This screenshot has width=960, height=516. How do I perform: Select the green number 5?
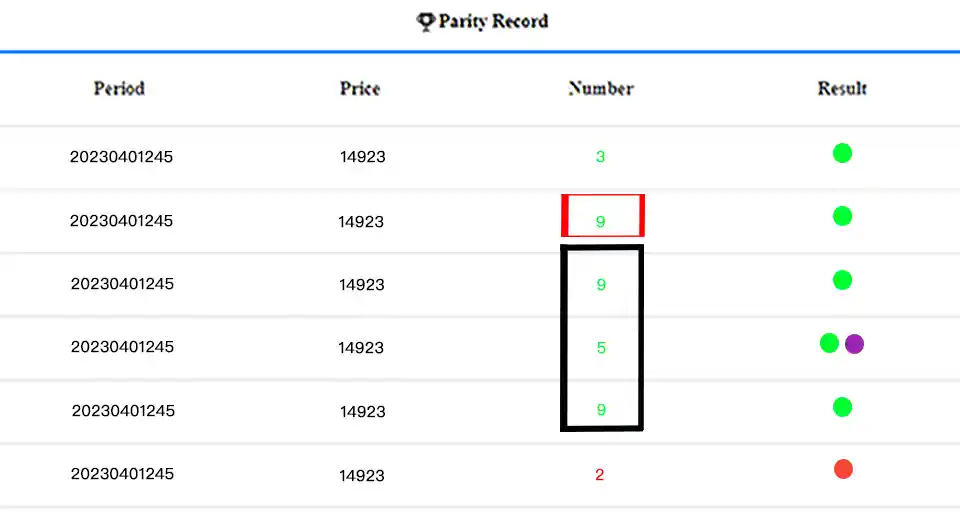[x=601, y=348]
